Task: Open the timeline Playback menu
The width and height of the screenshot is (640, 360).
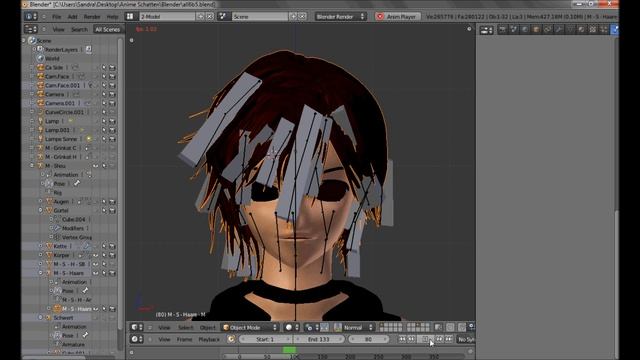Action: pyautogui.click(x=209, y=339)
